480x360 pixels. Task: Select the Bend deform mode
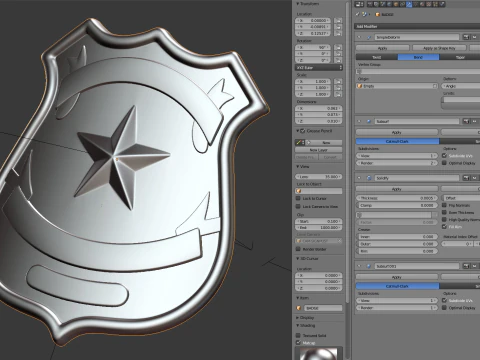(418, 57)
